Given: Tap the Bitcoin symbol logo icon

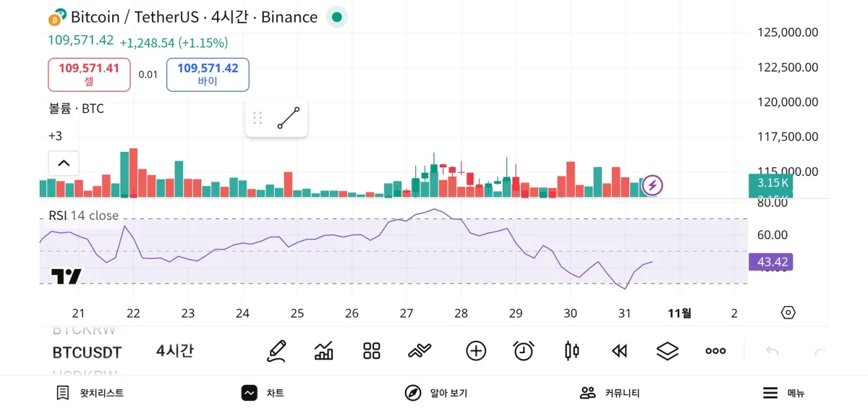Looking at the screenshot, I should tap(57, 18).
